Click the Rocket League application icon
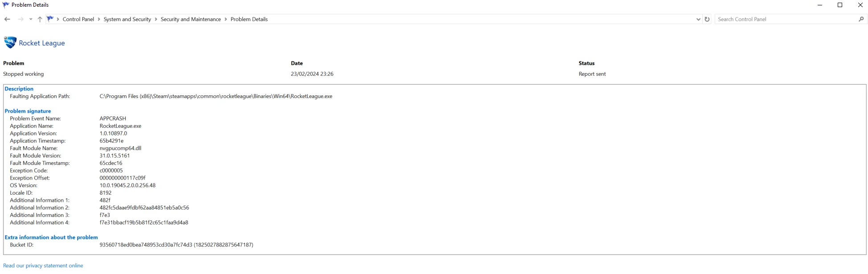Image resolution: width=868 pixels, height=274 pixels. pos(10,43)
